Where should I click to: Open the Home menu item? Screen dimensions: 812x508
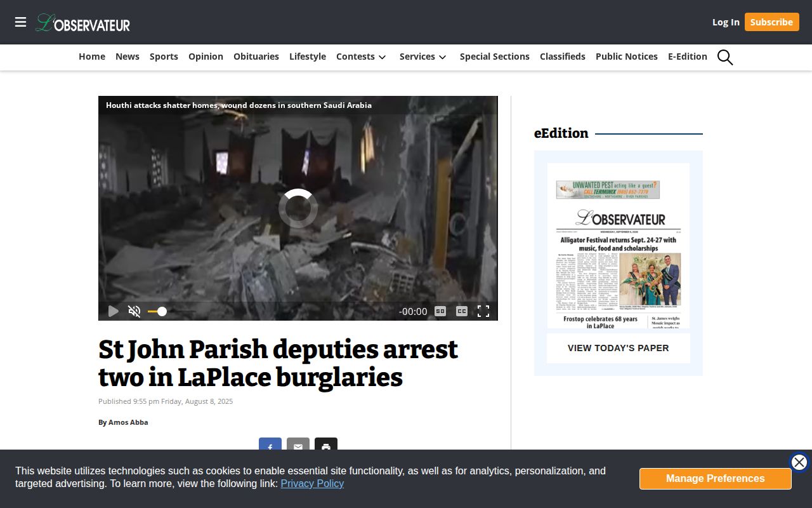[92, 57]
